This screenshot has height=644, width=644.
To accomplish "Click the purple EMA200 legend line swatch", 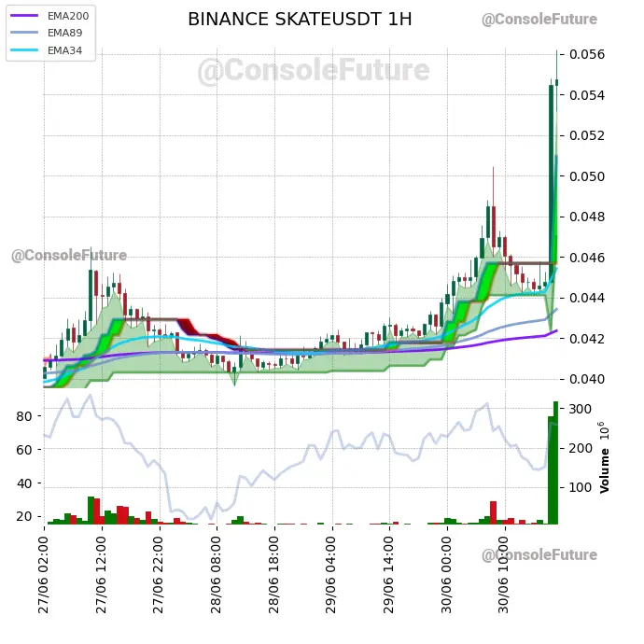I will (x=24, y=16).
